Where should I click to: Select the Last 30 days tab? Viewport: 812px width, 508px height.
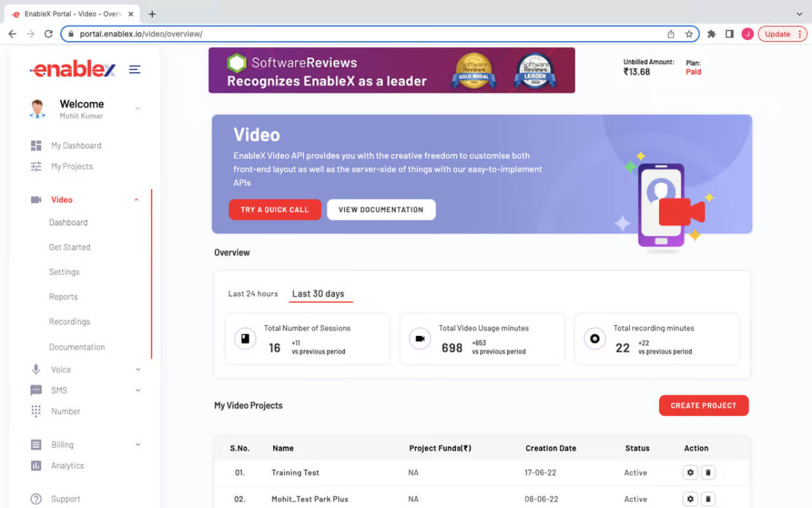pos(318,294)
